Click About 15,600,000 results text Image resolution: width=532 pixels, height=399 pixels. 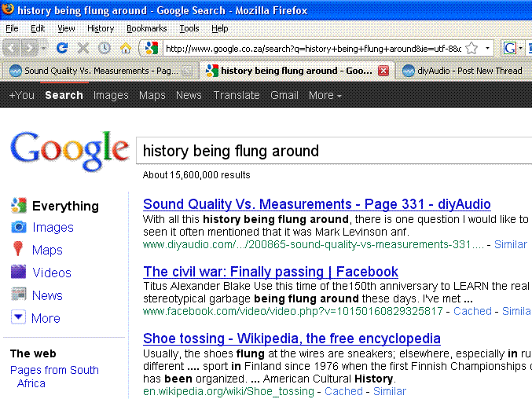coord(196,175)
